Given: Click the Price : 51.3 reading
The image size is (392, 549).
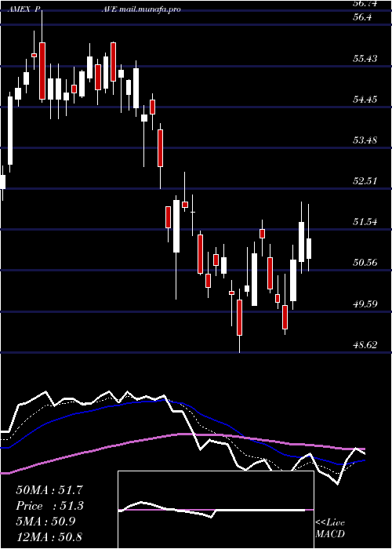Looking at the screenshot, I should coord(49,506).
